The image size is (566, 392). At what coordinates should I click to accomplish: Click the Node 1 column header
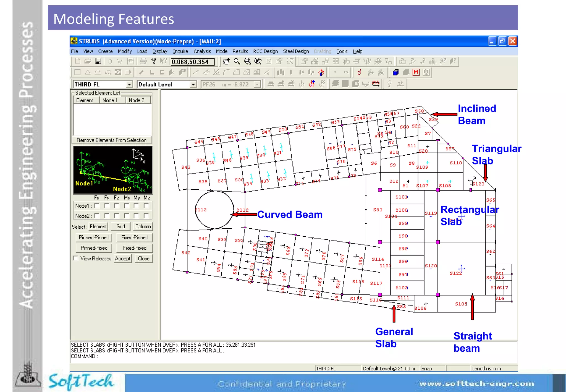[x=112, y=100]
